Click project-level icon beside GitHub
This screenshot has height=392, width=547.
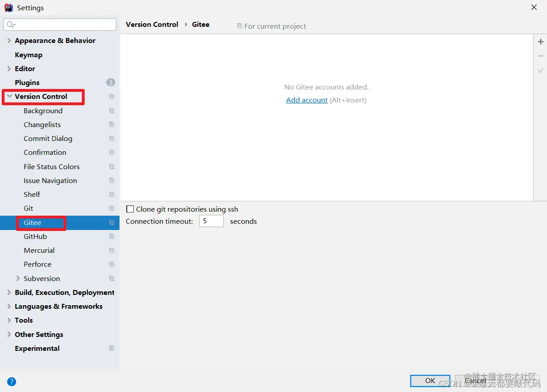(111, 236)
